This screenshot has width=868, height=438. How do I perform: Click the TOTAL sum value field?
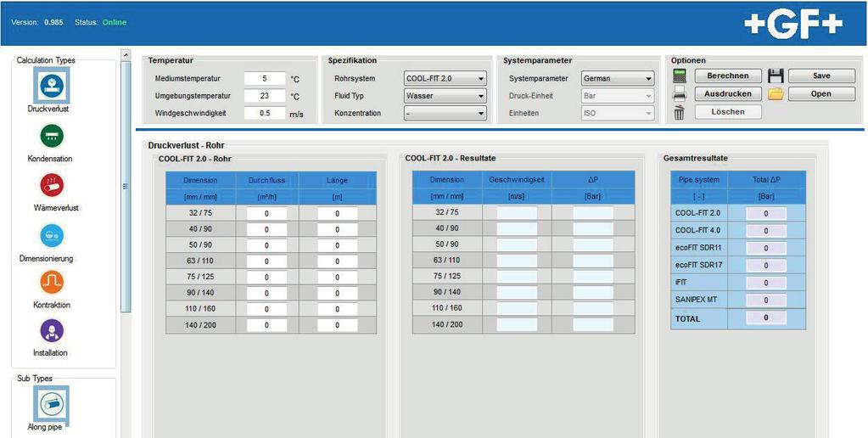coord(766,317)
